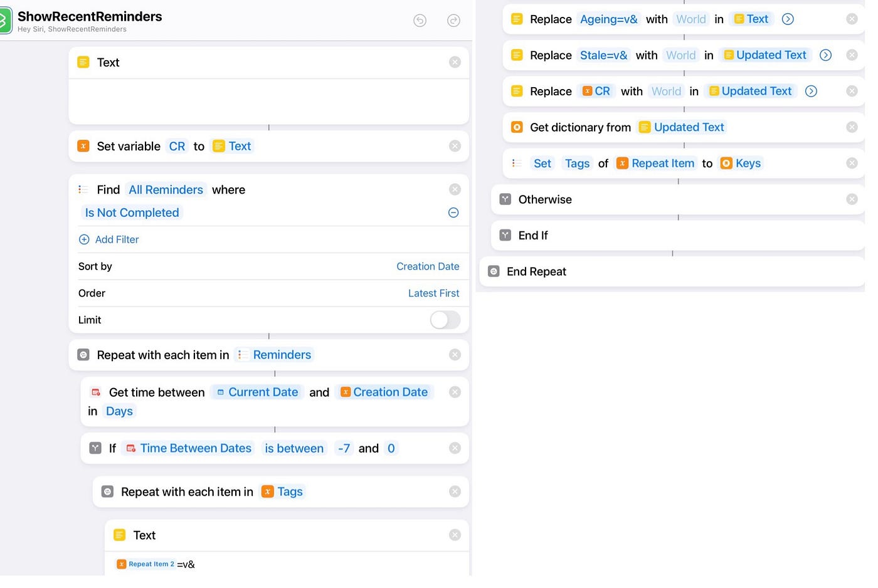The image size is (878, 588).
Task: Delete the Replace Stale=v& action
Action: 852,55
